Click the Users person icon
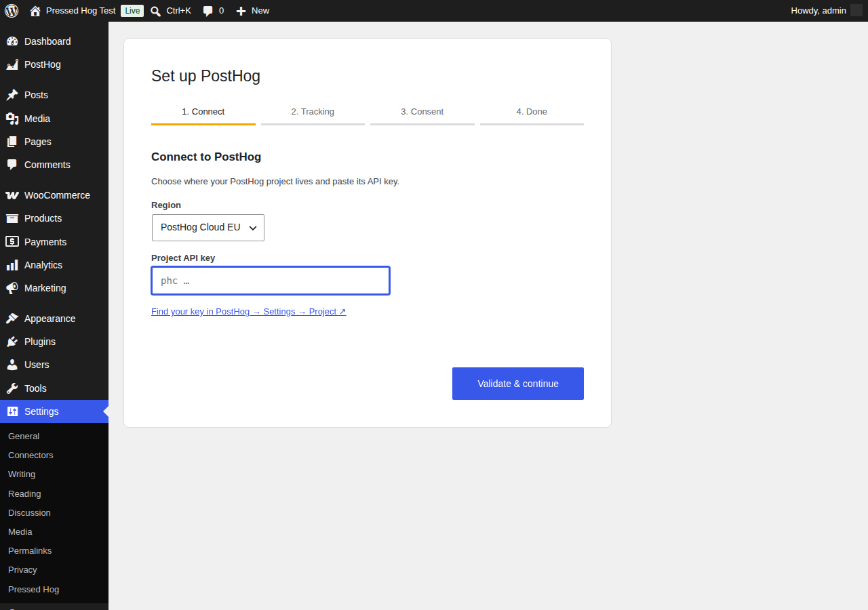The image size is (868, 610). click(x=12, y=365)
